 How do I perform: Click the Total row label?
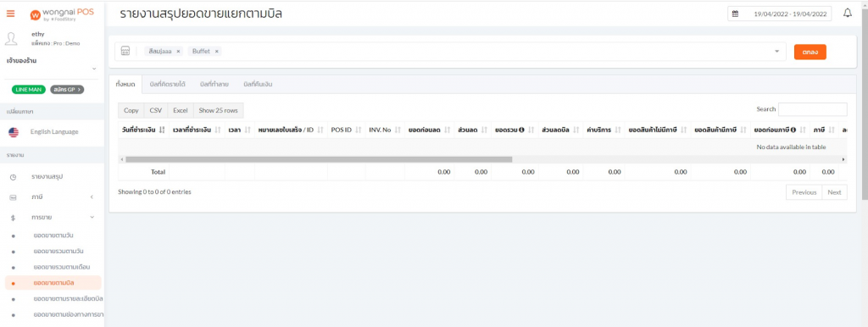pos(159,172)
